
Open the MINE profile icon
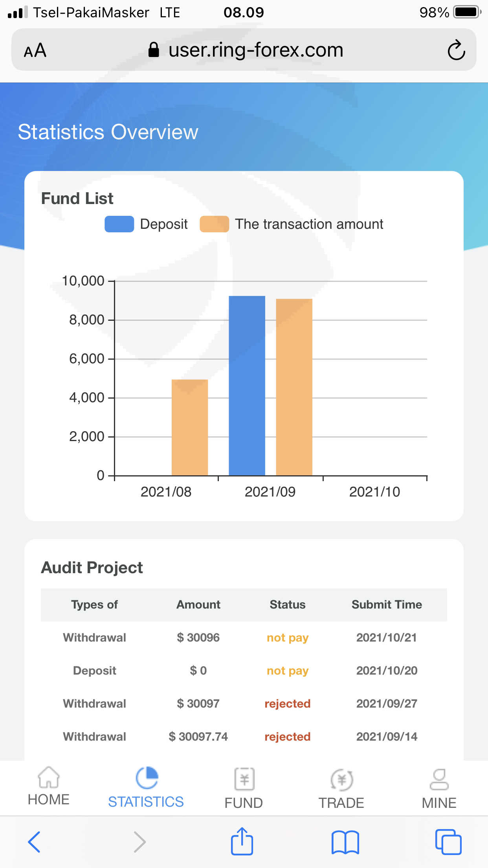439,780
